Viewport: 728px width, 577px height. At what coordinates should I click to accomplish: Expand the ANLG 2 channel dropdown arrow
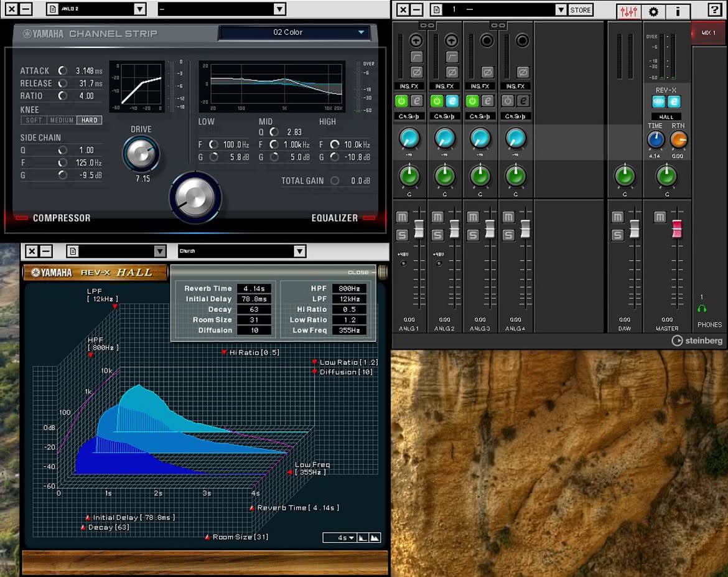[x=139, y=9]
